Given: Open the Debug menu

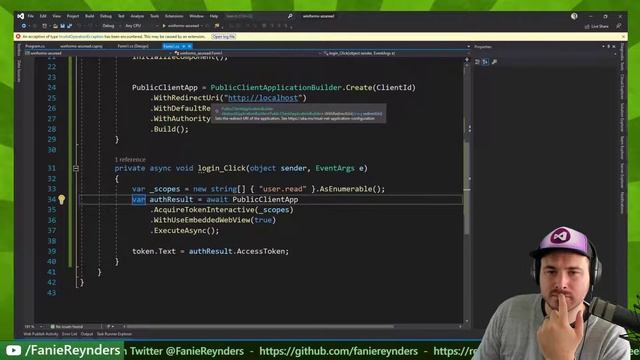Looking at the screenshot, I should click(x=106, y=16).
